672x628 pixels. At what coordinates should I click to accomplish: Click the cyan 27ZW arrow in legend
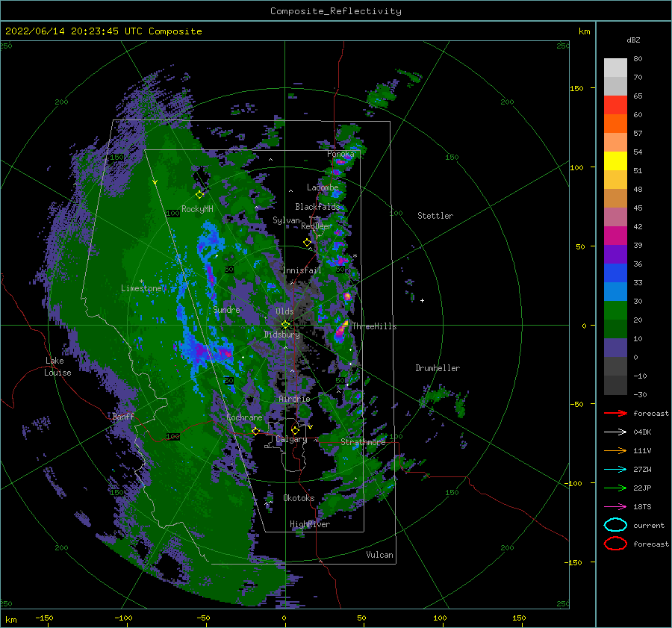[x=615, y=470]
